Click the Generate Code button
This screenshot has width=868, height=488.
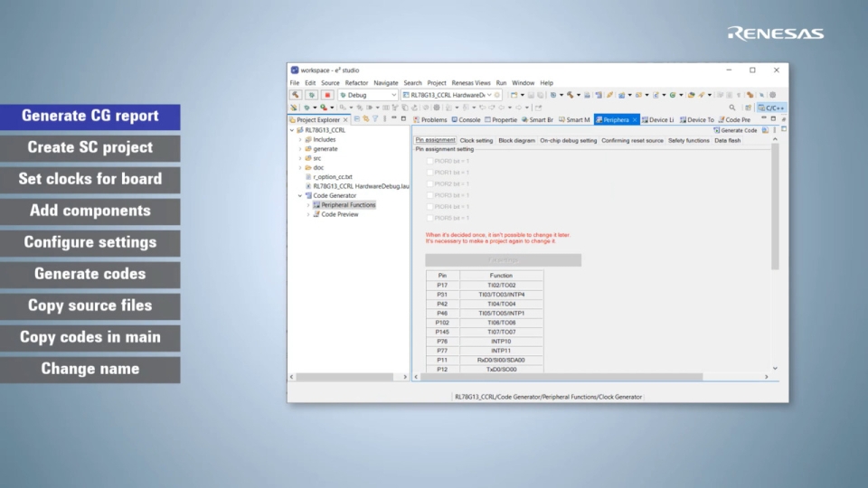[735, 130]
